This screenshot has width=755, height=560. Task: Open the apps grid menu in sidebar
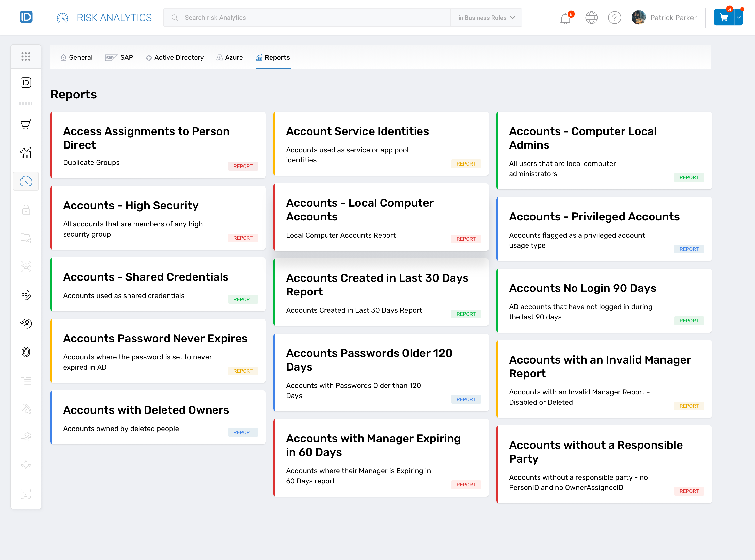[26, 57]
